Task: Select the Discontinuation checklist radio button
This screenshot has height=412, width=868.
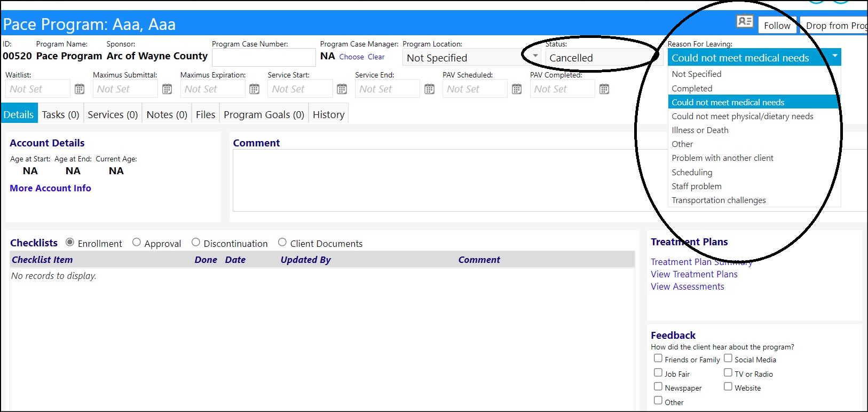Action: click(x=196, y=242)
